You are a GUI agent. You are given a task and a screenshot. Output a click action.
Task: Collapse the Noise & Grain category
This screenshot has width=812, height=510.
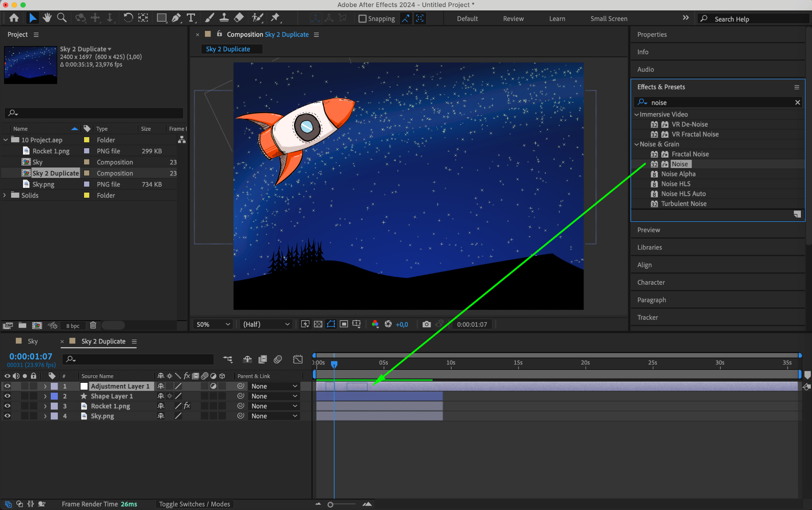tap(636, 144)
